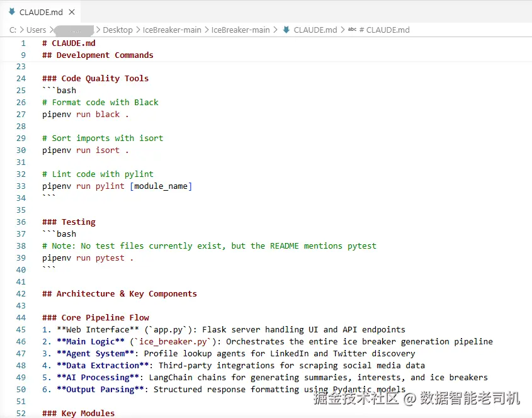Close the CLAUDE.md tab
This screenshot has width=532, height=418.
[x=72, y=12]
